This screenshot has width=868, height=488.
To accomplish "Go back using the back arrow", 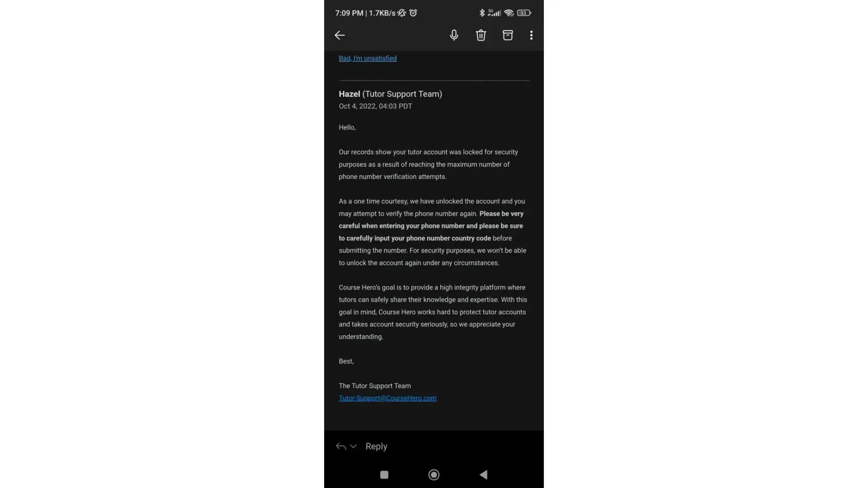I will point(340,35).
